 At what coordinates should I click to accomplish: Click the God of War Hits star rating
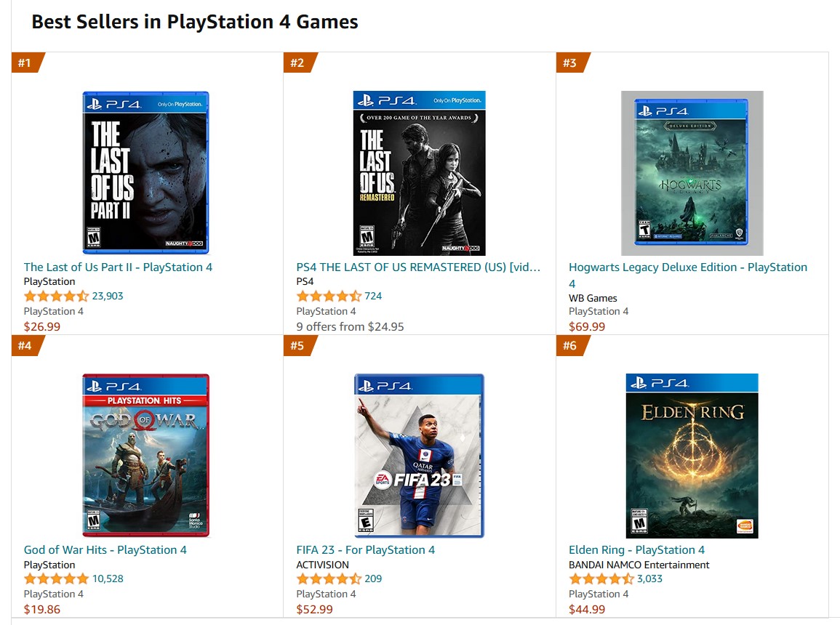coord(56,578)
